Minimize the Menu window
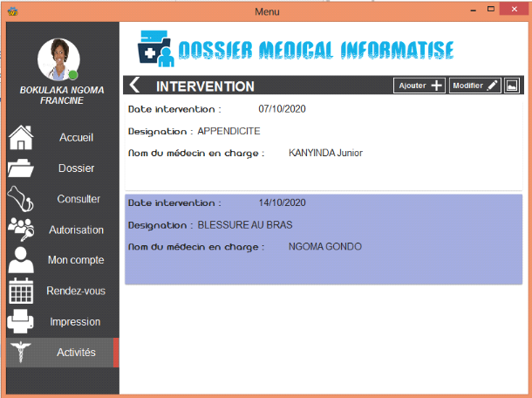The image size is (532, 398). pos(473,10)
